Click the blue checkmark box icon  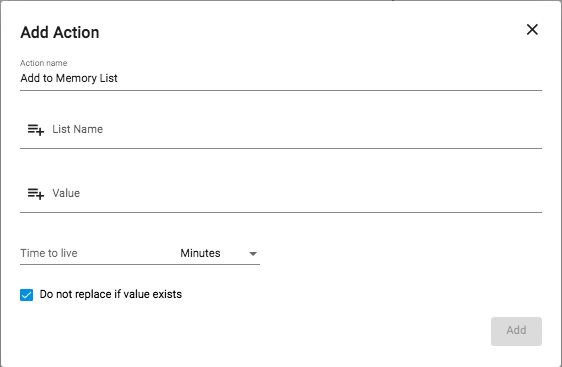pos(27,295)
